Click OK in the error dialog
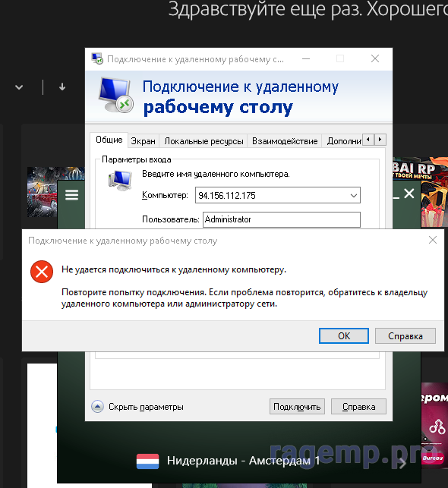This screenshot has height=488, width=448. (344, 335)
